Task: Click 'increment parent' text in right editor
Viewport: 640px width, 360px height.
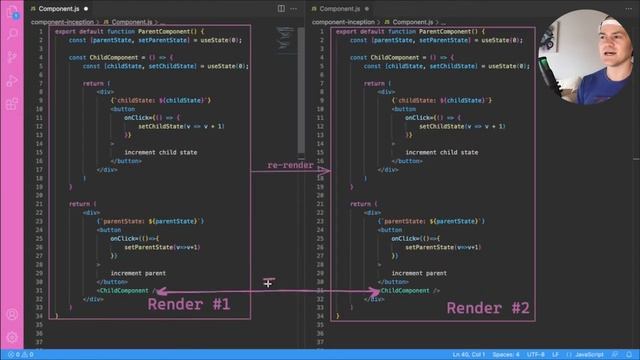Action: coord(419,273)
